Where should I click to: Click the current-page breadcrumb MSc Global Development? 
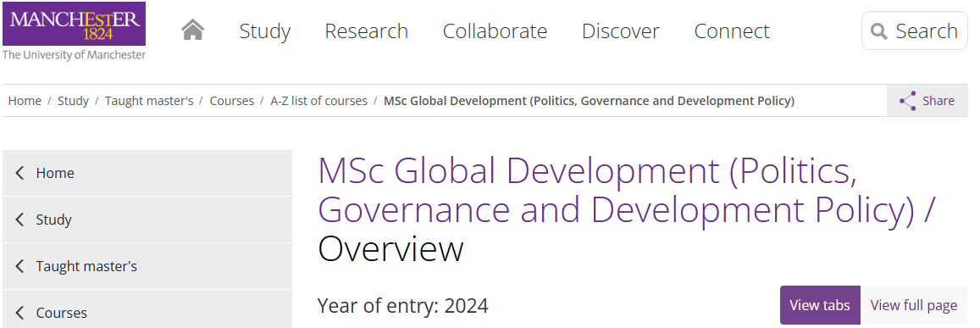tap(589, 101)
